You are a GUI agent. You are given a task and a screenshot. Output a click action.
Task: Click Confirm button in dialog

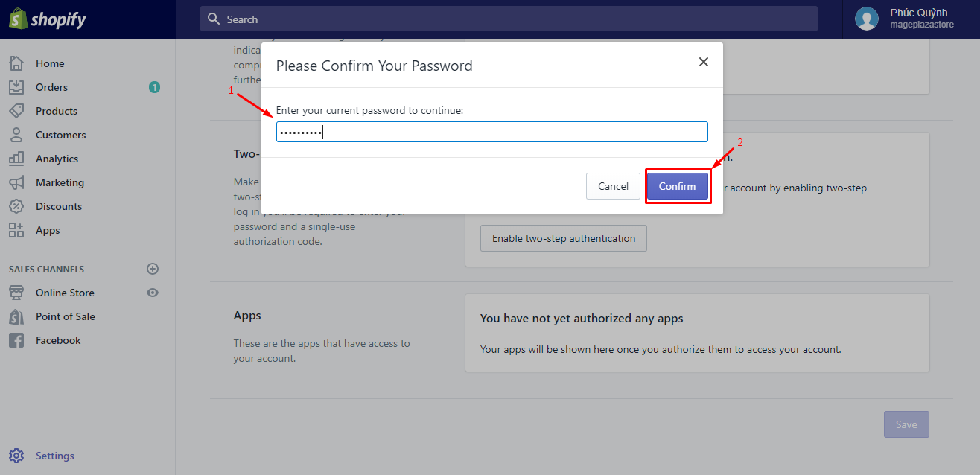coord(677,186)
